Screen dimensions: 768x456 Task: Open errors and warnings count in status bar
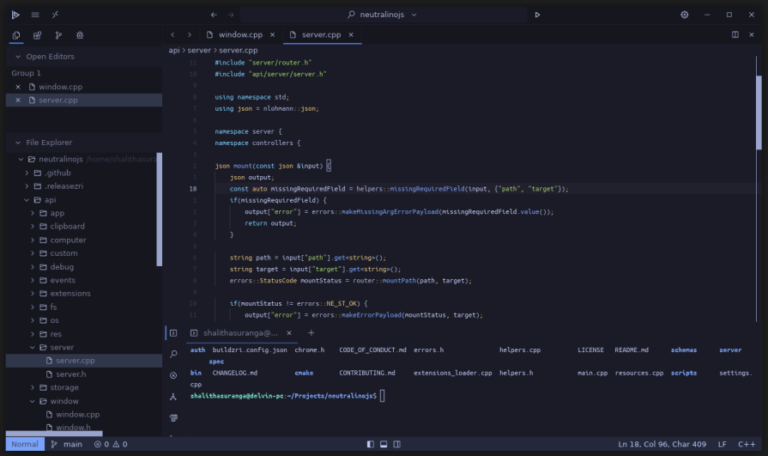[111, 444]
